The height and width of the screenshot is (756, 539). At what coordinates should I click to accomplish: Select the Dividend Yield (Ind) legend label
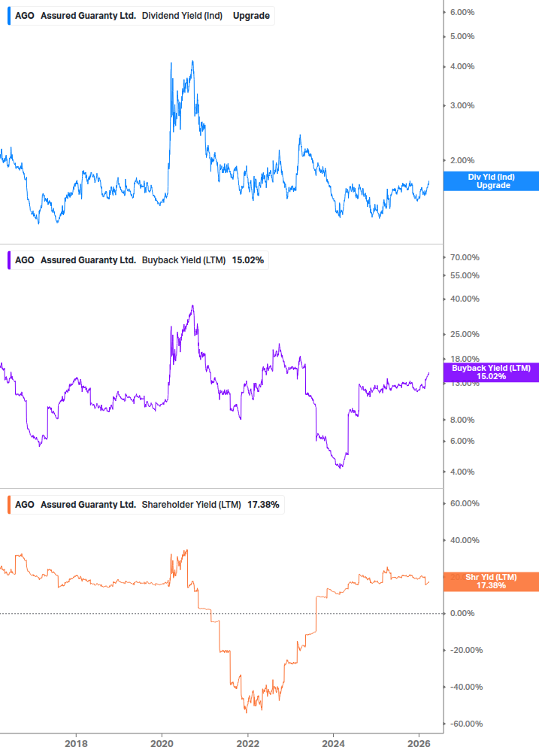(x=182, y=16)
